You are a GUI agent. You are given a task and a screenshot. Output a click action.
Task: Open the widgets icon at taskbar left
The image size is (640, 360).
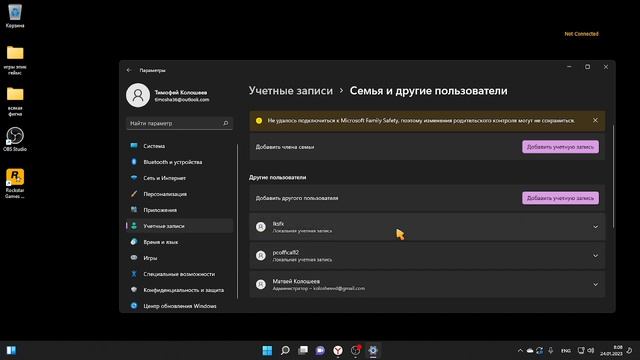(x=11, y=350)
